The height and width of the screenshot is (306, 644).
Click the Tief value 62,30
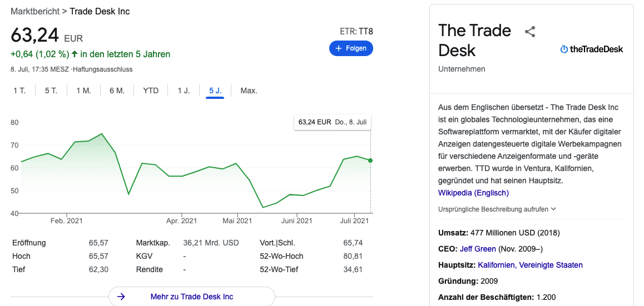click(98, 269)
